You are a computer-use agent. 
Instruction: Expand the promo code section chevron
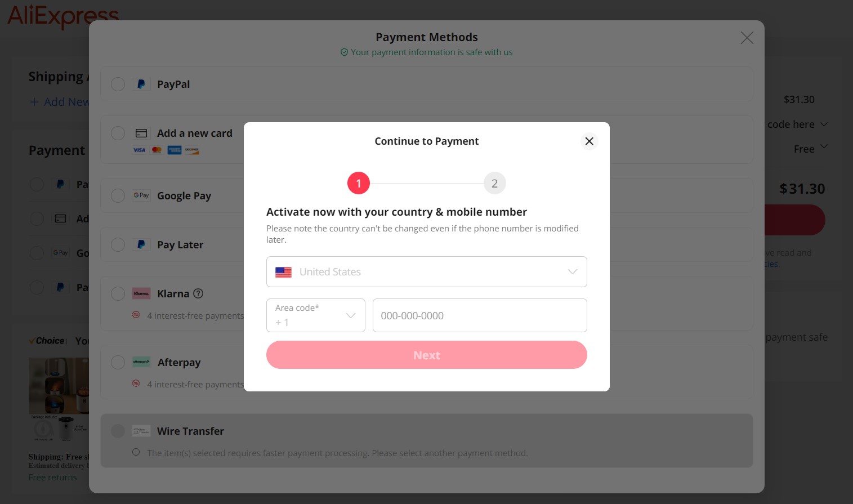coord(824,124)
